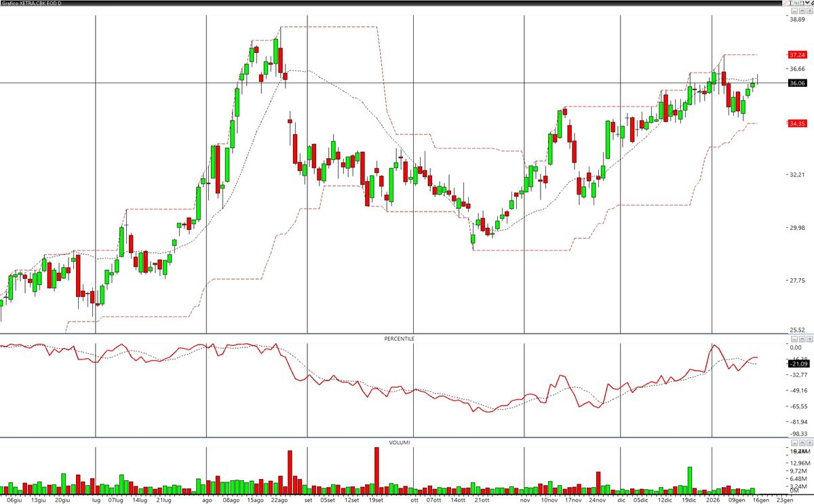The width and height of the screenshot is (814, 504).
Task: Toggle the PERCENTILE indicator panel closed
Action: click(810, 339)
